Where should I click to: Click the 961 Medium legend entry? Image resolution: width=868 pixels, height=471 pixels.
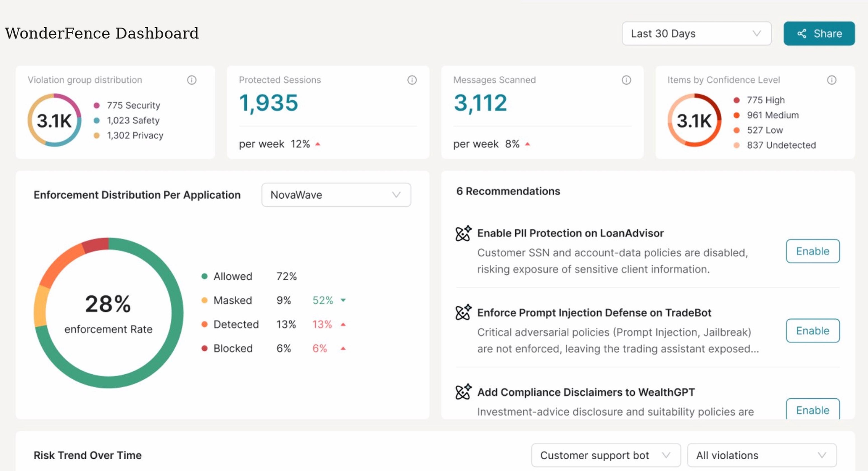point(773,115)
